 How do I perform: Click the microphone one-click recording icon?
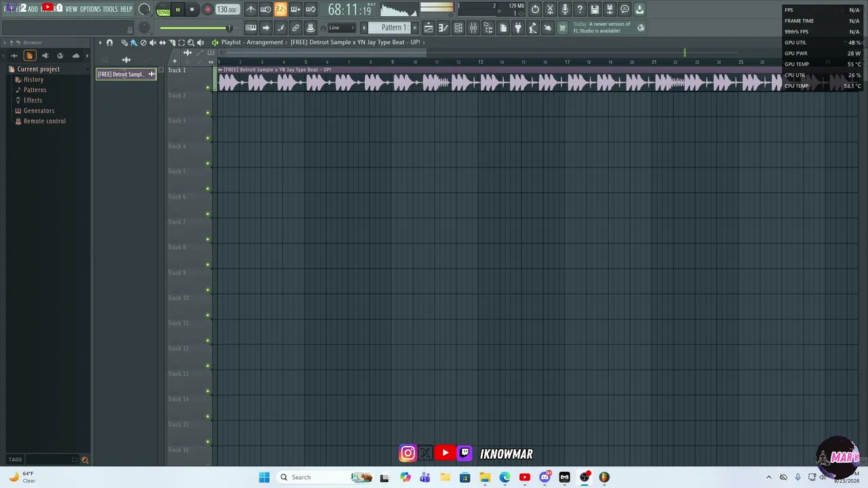click(565, 9)
